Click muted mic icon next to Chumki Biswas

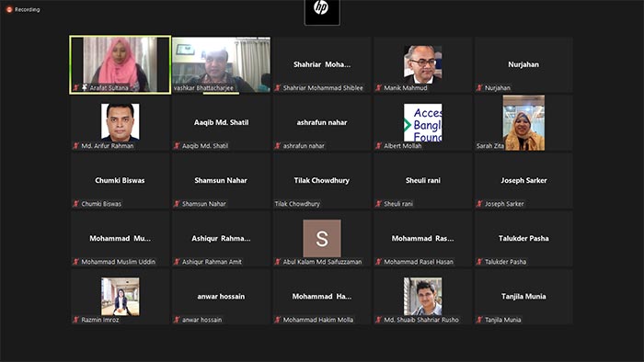(75, 204)
